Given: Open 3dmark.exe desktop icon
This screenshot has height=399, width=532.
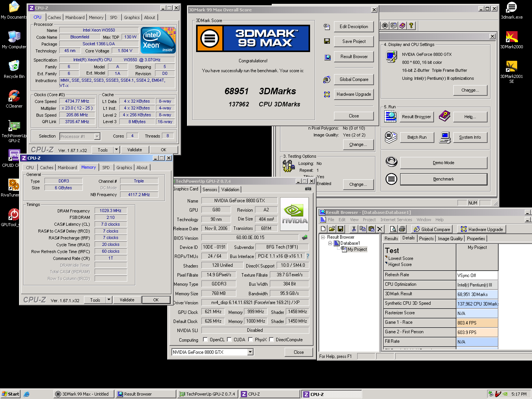Looking at the screenshot, I should 511,10.
